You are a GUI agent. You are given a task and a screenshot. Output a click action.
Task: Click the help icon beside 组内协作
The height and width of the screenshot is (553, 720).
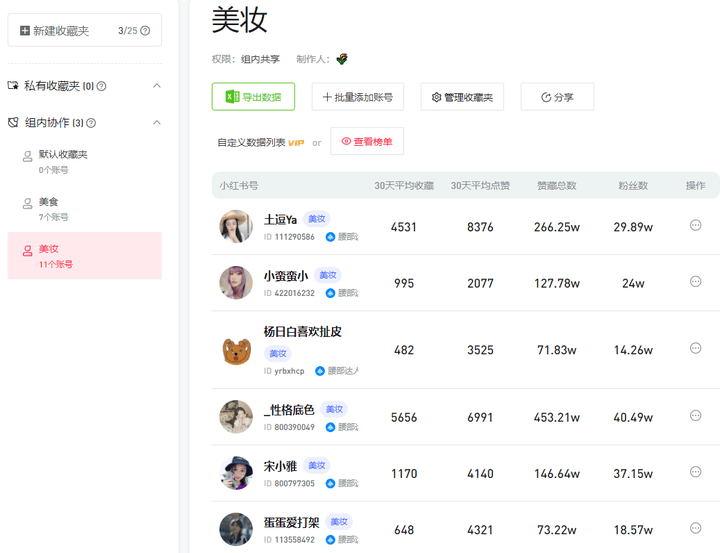(x=91, y=123)
